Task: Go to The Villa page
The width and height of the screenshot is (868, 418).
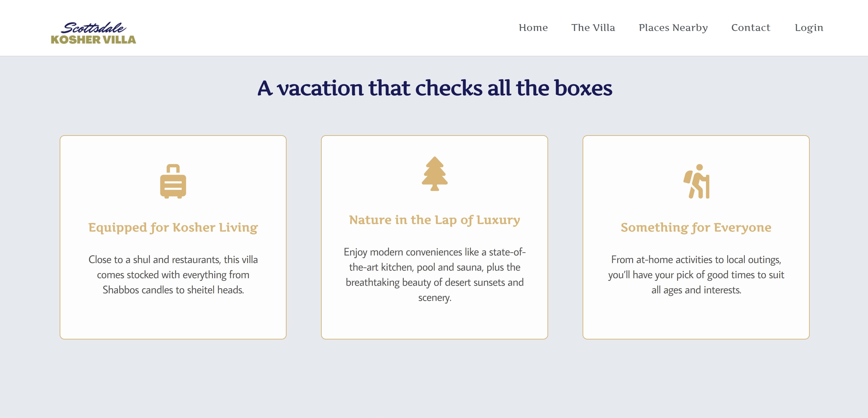Action: (593, 28)
